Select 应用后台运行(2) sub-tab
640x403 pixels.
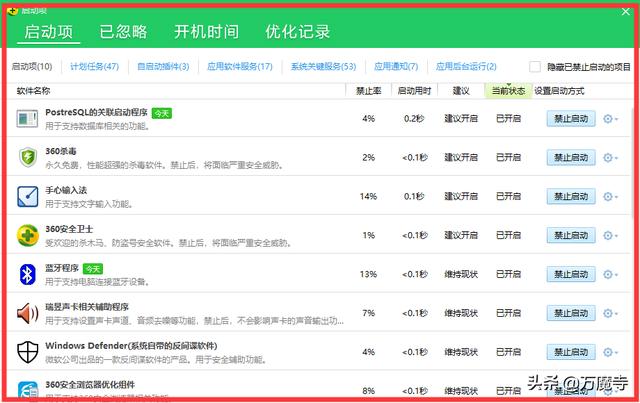466,67
